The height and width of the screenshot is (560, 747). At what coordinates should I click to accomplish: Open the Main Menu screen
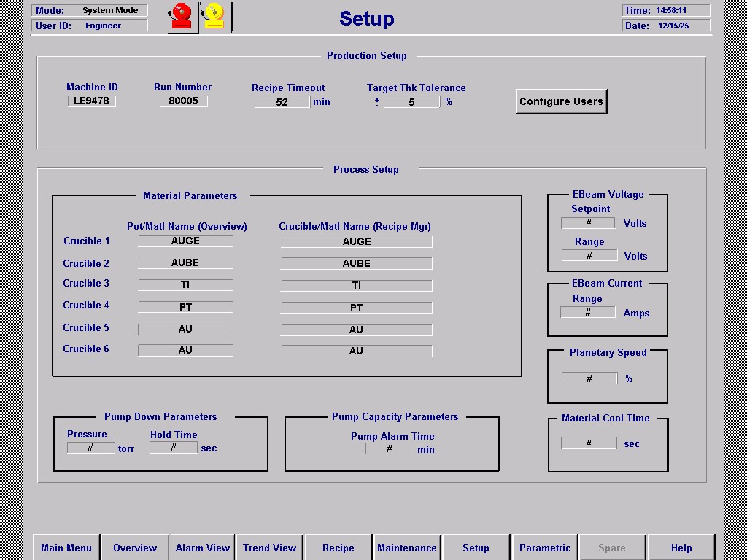point(66,548)
